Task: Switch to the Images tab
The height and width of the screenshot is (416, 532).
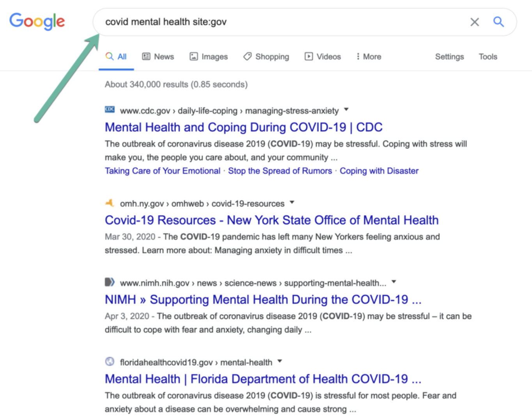Action: [209, 57]
